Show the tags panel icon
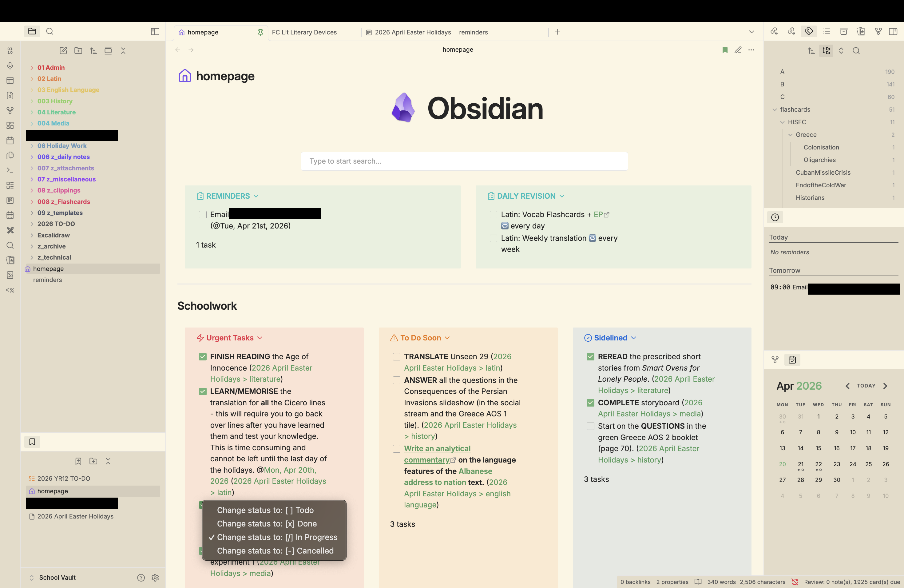This screenshot has width=904, height=588. pyautogui.click(x=809, y=32)
